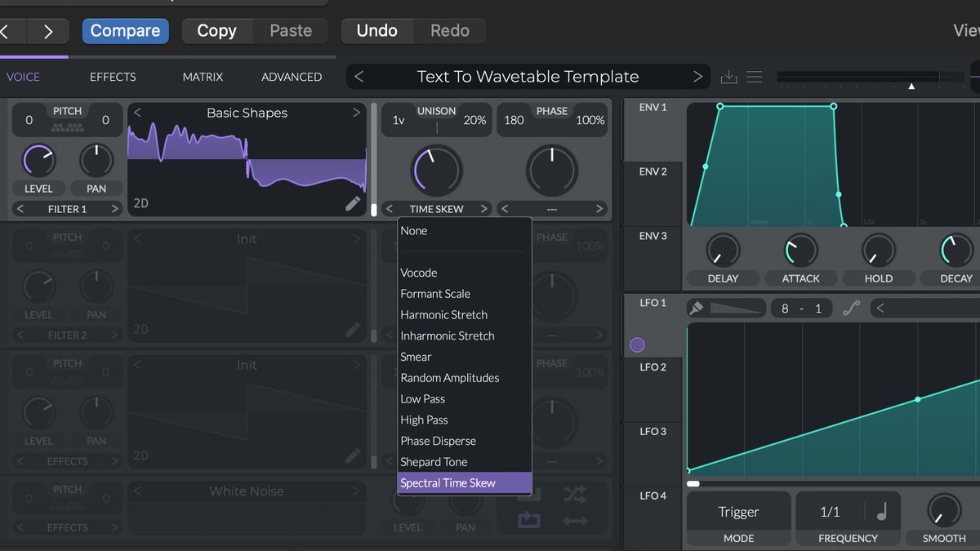
Task: Select the VOICE tab
Action: 23,77
